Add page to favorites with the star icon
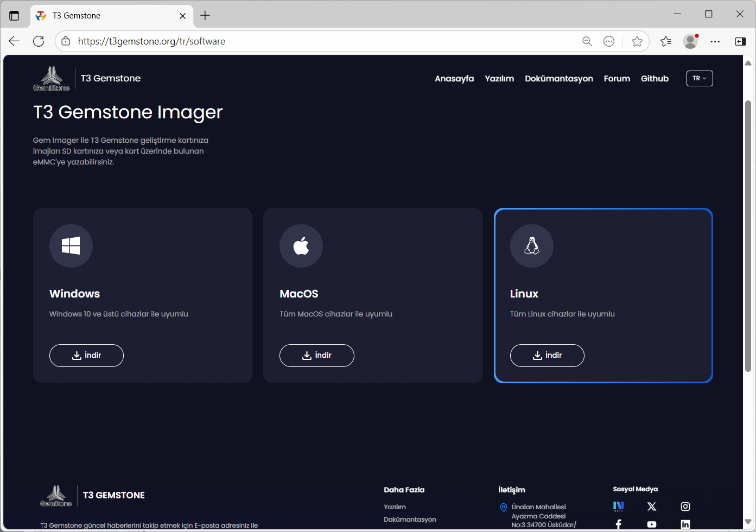 tap(637, 41)
